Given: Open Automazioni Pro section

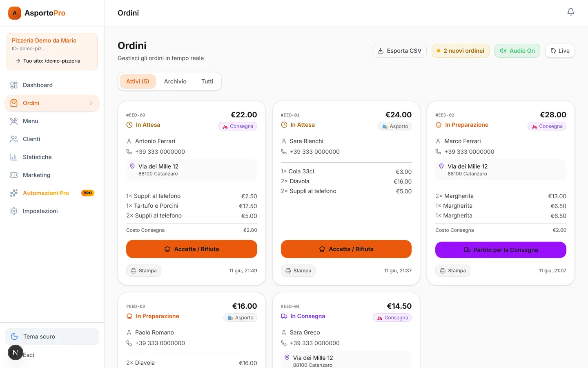Looking at the screenshot, I should click(52, 193).
